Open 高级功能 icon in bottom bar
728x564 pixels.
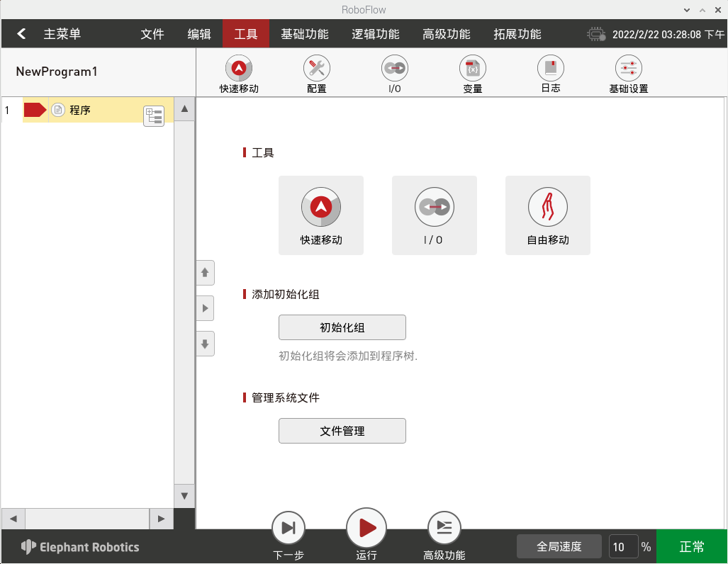point(444,528)
